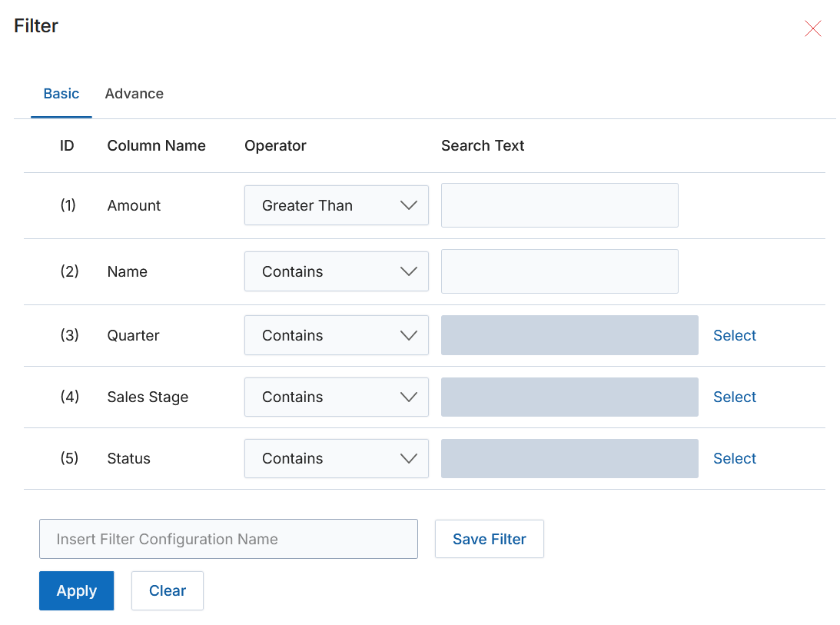Click the Sales Stage search text box
The height and width of the screenshot is (625, 840).
click(569, 397)
